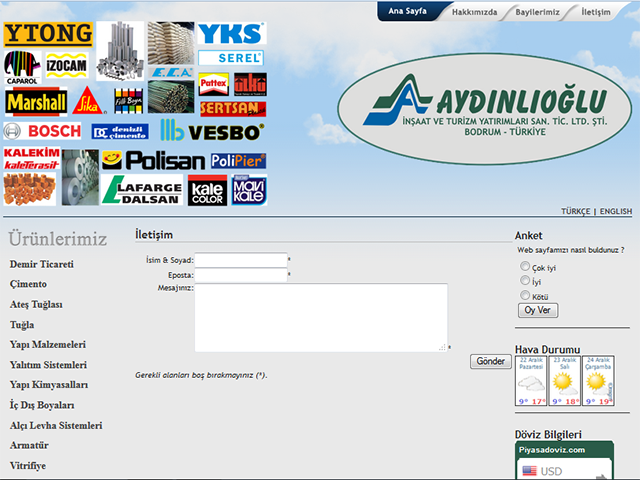Viewport: 640px width, 480px height.
Task: Submit the poll with Oy Ver
Action: pyautogui.click(x=538, y=310)
